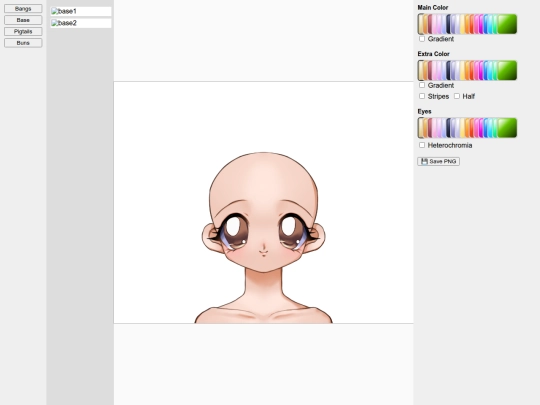Open the Bangs hairstyle category
The image size is (540, 405).
click(x=23, y=9)
